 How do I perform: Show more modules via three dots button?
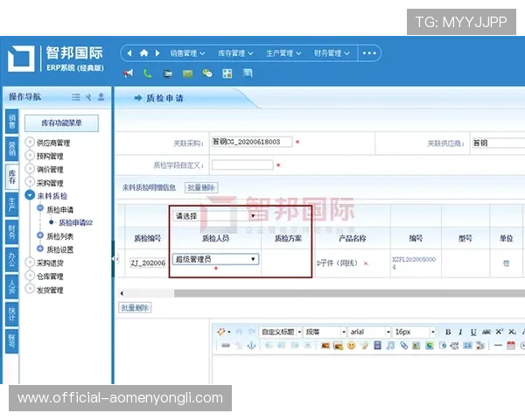point(369,52)
